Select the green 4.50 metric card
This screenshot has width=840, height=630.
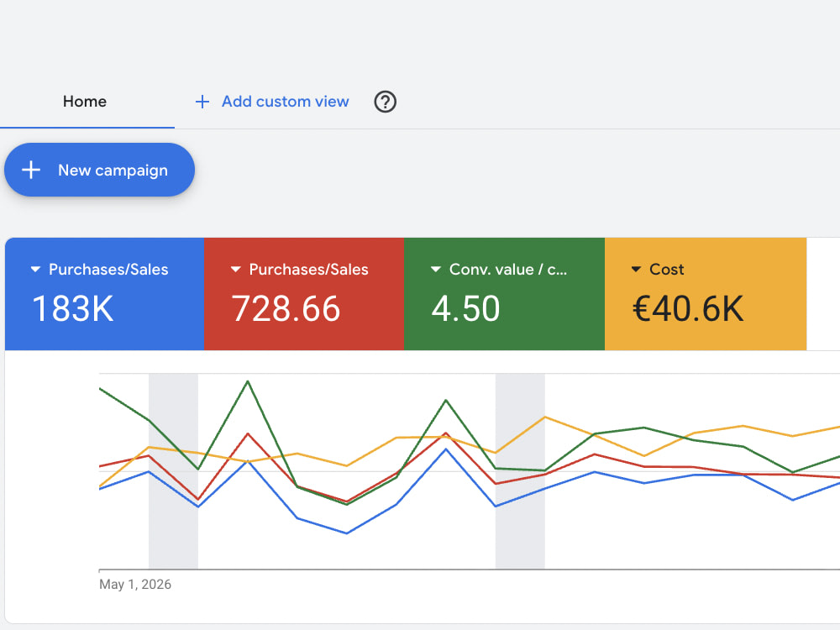[504, 294]
